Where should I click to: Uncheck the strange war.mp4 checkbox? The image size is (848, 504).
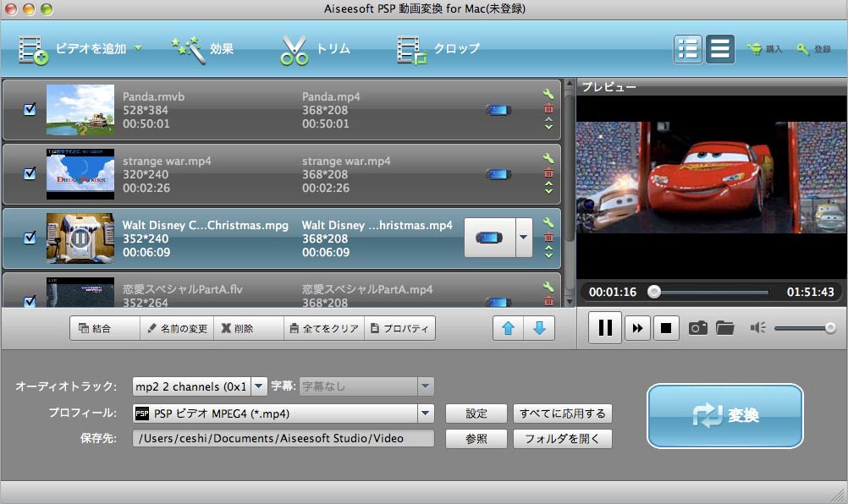(x=30, y=173)
